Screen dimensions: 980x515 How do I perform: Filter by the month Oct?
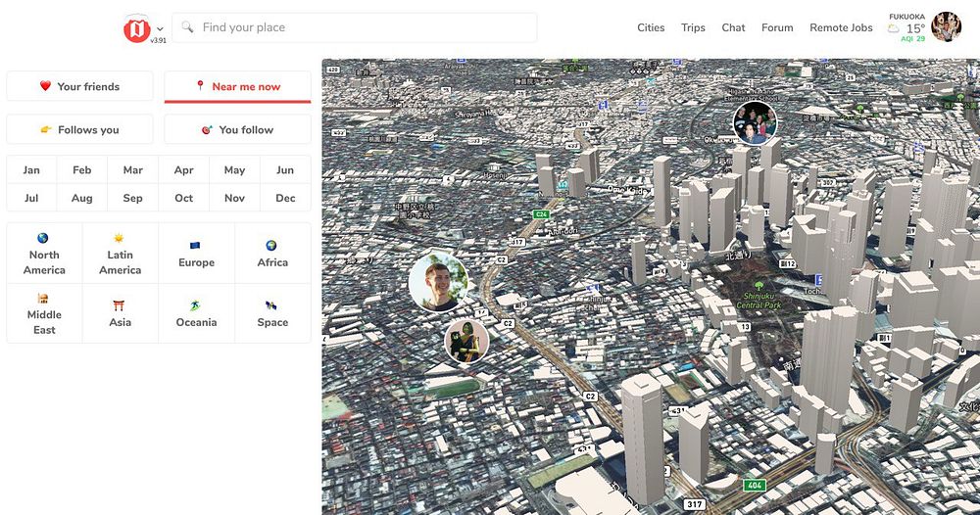pos(184,198)
